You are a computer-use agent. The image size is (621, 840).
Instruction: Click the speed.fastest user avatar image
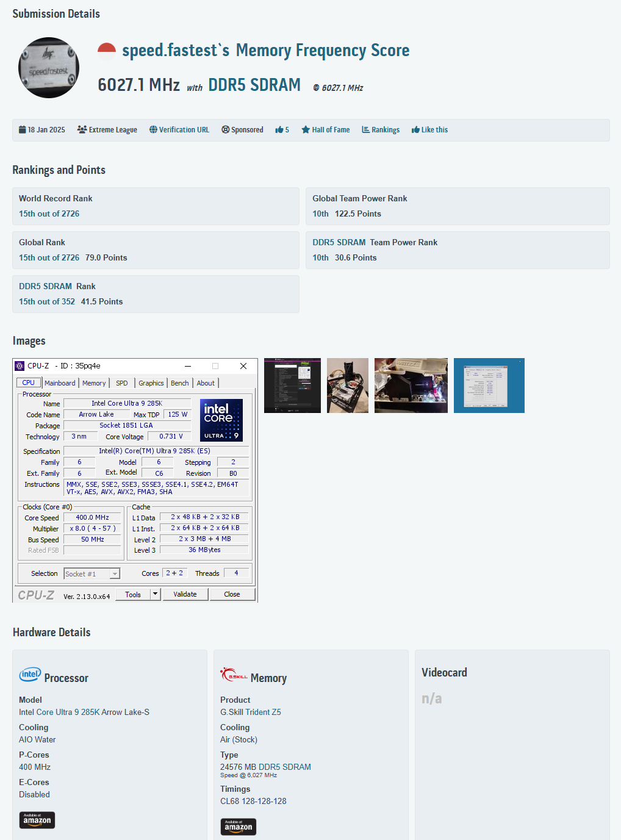[49, 68]
